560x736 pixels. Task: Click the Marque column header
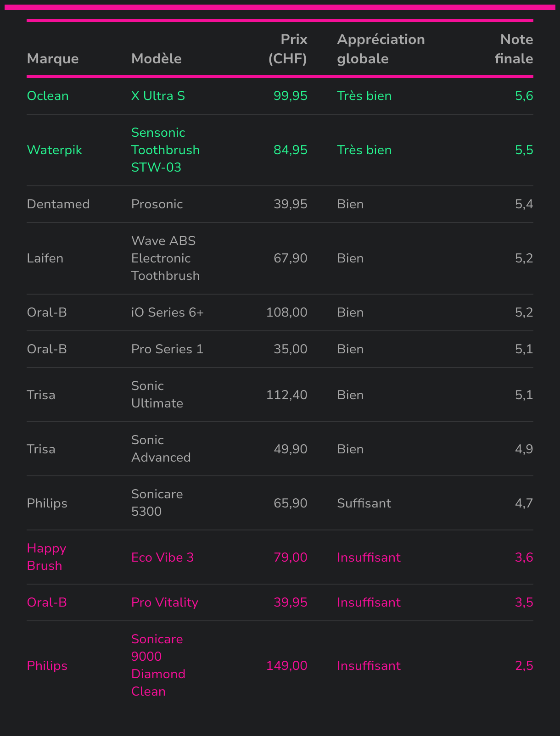(53, 59)
